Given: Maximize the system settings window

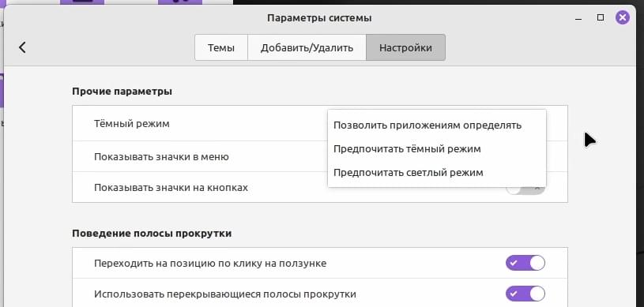Looking at the screenshot, I should point(601,17).
